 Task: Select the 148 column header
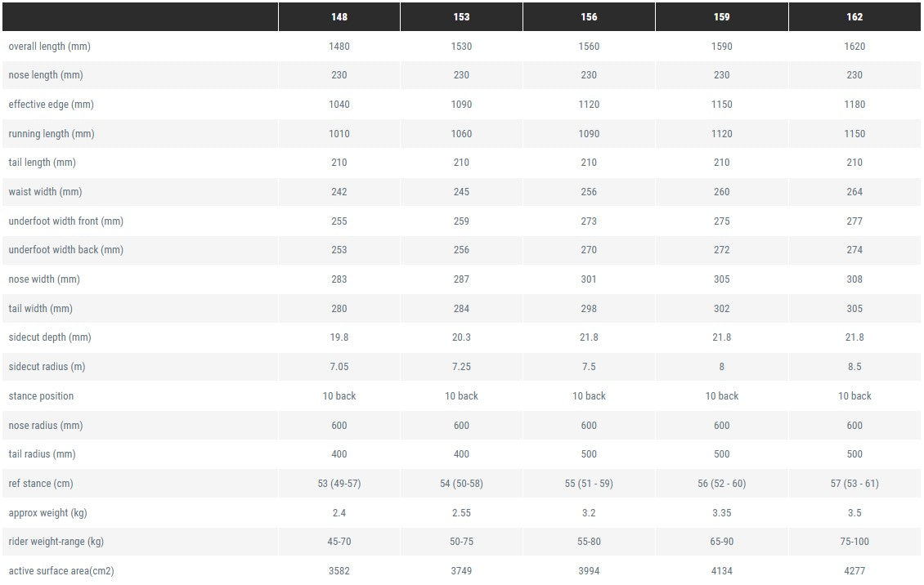pos(339,17)
